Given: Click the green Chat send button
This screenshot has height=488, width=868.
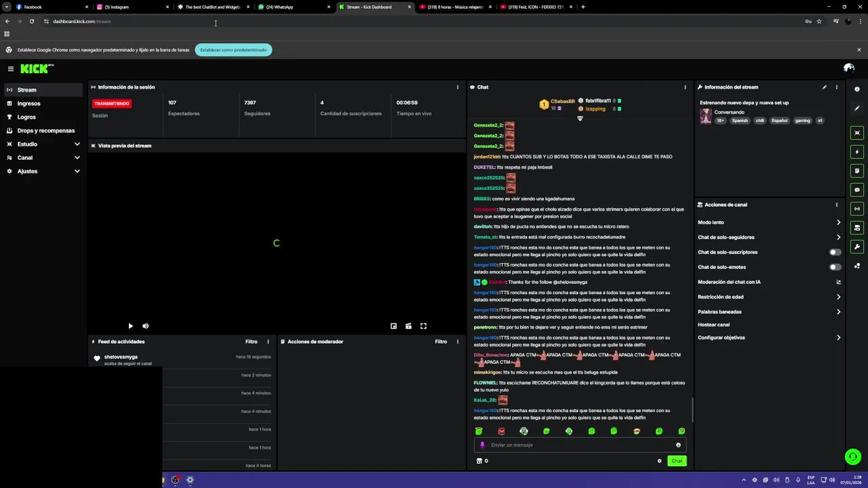Looking at the screenshot, I should click(x=677, y=461).
